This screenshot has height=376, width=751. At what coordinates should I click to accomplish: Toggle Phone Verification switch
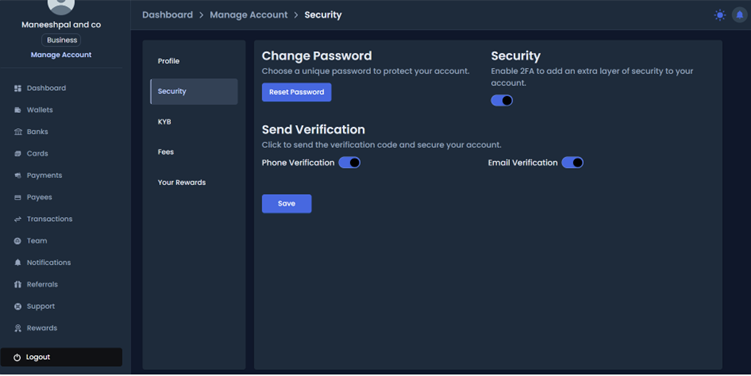click(349, 162)
